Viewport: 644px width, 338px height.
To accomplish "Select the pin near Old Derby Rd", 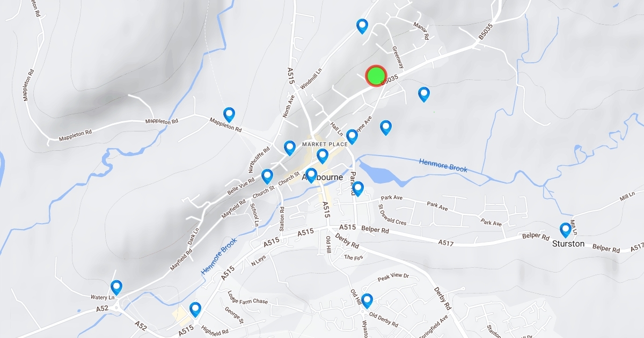I will pos(367,301).
